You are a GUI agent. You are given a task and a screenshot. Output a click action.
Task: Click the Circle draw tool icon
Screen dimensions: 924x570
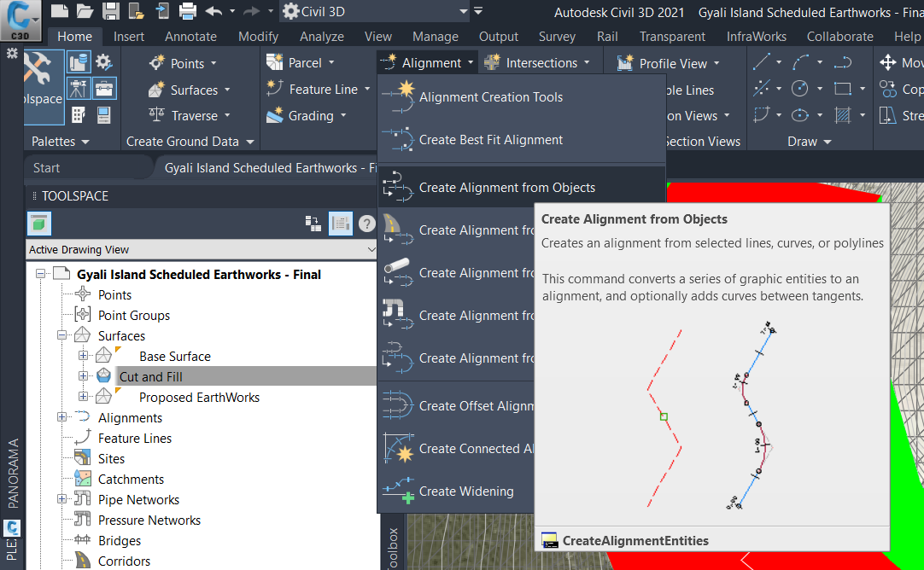[x=799, y=89]
